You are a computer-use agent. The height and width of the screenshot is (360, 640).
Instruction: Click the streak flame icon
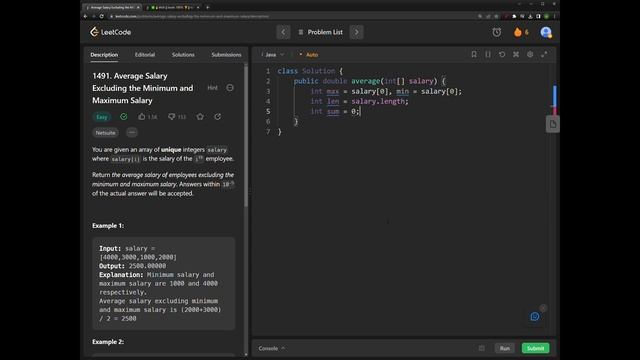tap(518, 32)
